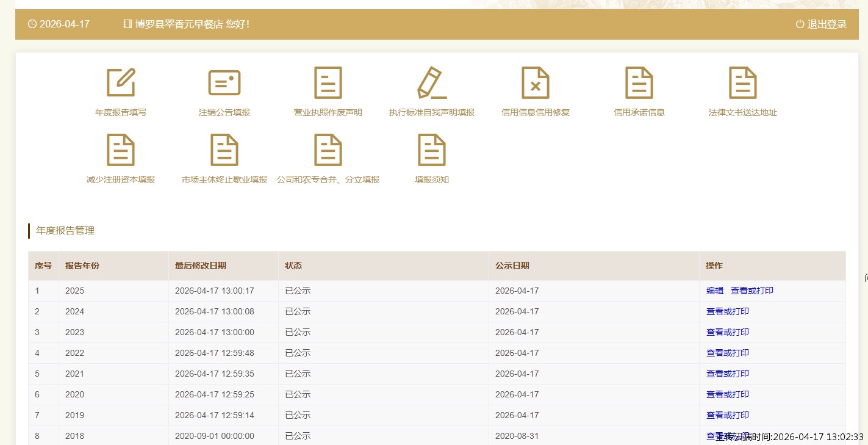Open 查看或打印 for the 2022 report
The height and width of the screenshot is (445, 868).
tap(728, 353)
